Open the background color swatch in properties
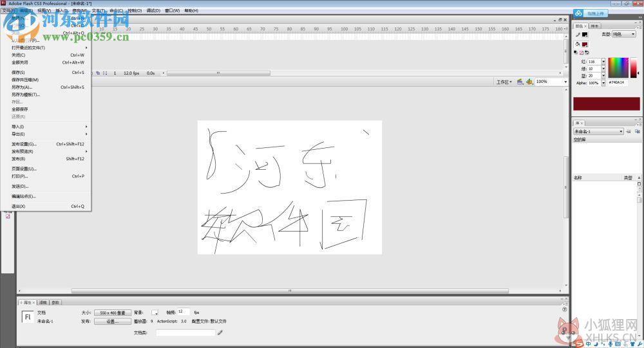644x348 pixels. pyautogui.click(x=155, y=313)
